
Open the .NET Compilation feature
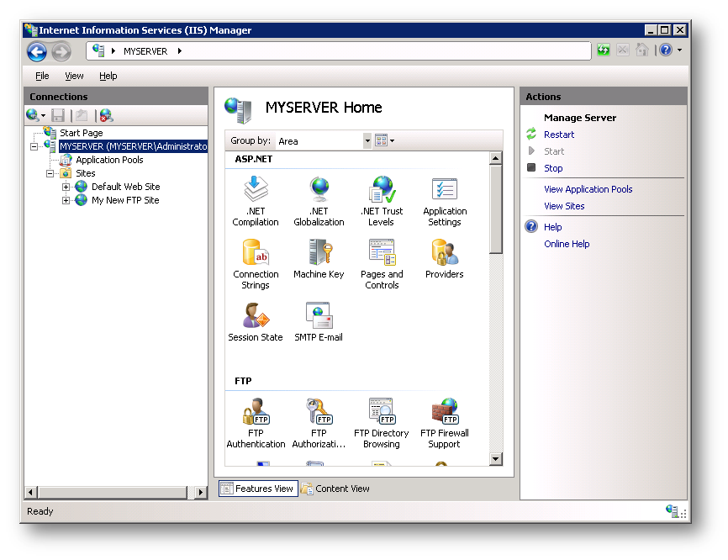point(256,201)
